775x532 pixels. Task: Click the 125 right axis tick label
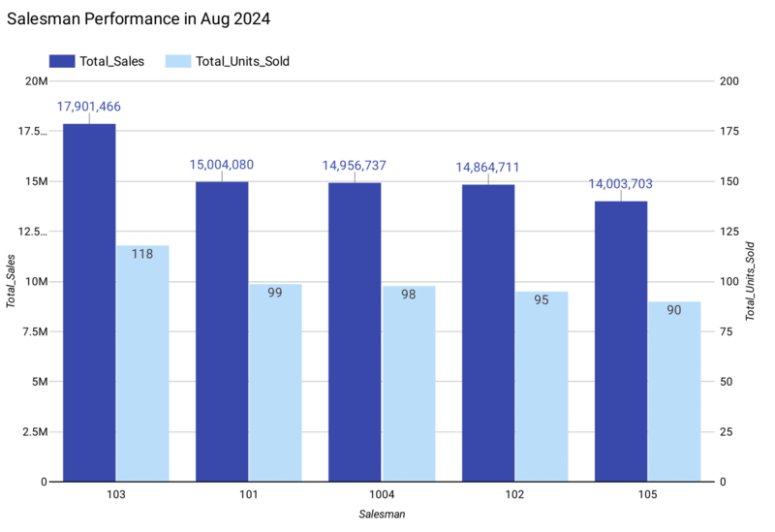[x=729, y=232]
